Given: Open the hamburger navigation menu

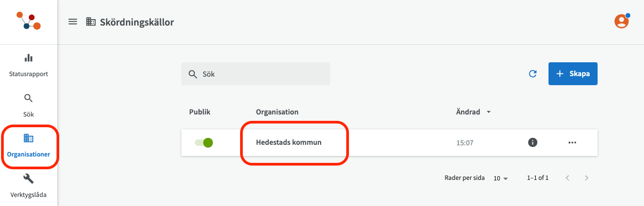Looking at the screenshot, I should (73, 22).
